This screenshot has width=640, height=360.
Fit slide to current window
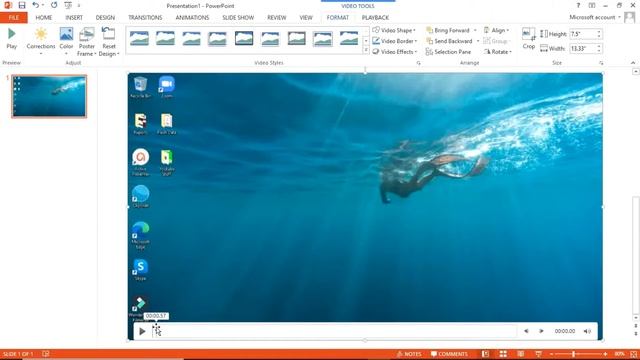pyautogui.click(x=634, y=354)
